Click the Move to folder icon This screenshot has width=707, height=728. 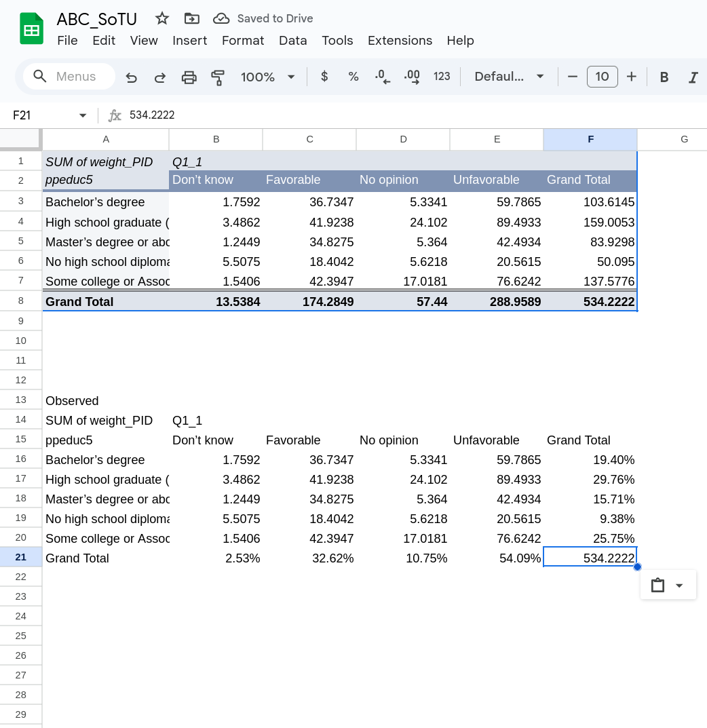[x=192, y=18]
